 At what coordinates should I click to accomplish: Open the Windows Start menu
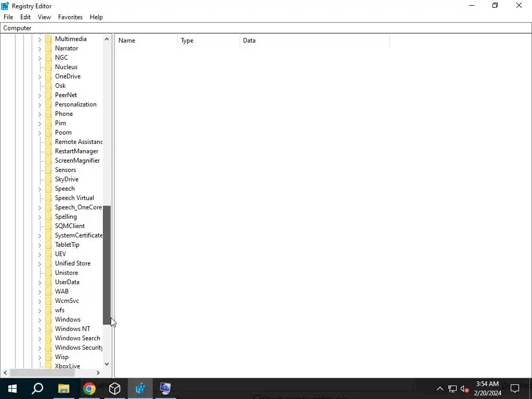click(12, 389)
